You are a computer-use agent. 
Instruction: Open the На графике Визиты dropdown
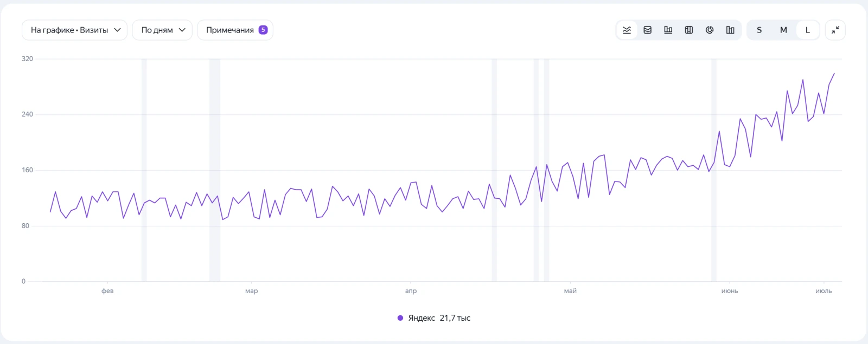75,30
